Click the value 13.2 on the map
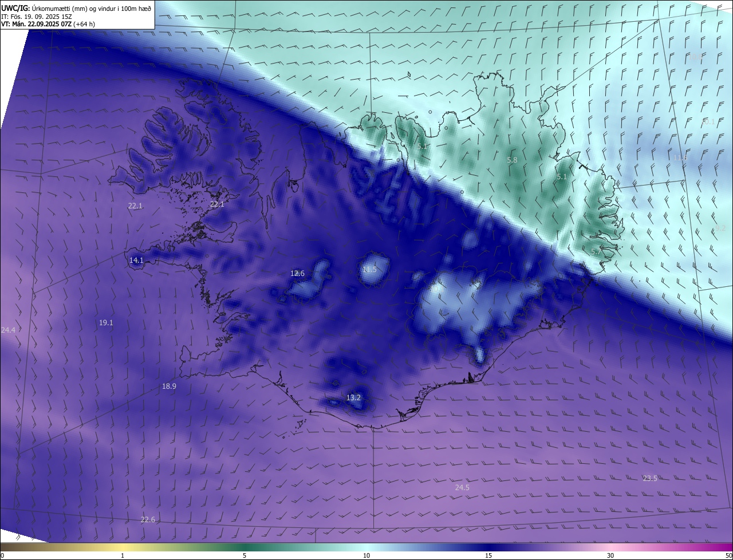 coord(354,397)
